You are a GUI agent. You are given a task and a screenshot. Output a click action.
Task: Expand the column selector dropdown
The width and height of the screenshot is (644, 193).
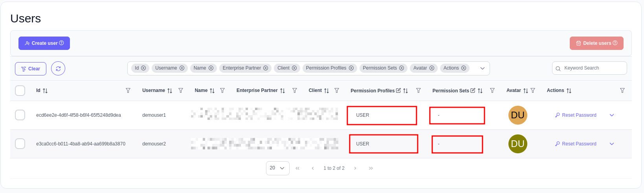483,68
